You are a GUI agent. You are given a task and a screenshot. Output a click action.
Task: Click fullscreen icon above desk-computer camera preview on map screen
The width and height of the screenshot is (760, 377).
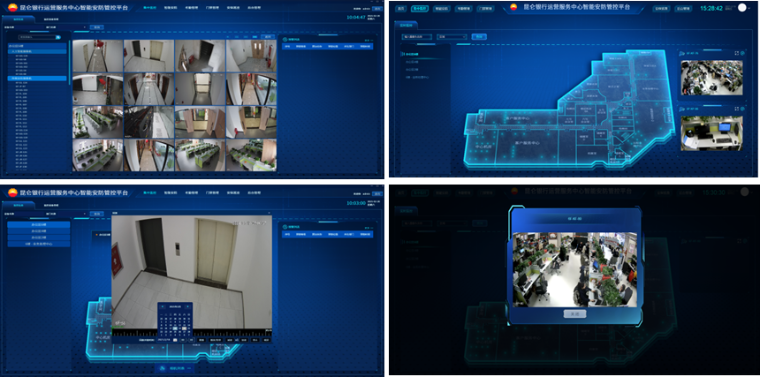click(x=737, y=108)
